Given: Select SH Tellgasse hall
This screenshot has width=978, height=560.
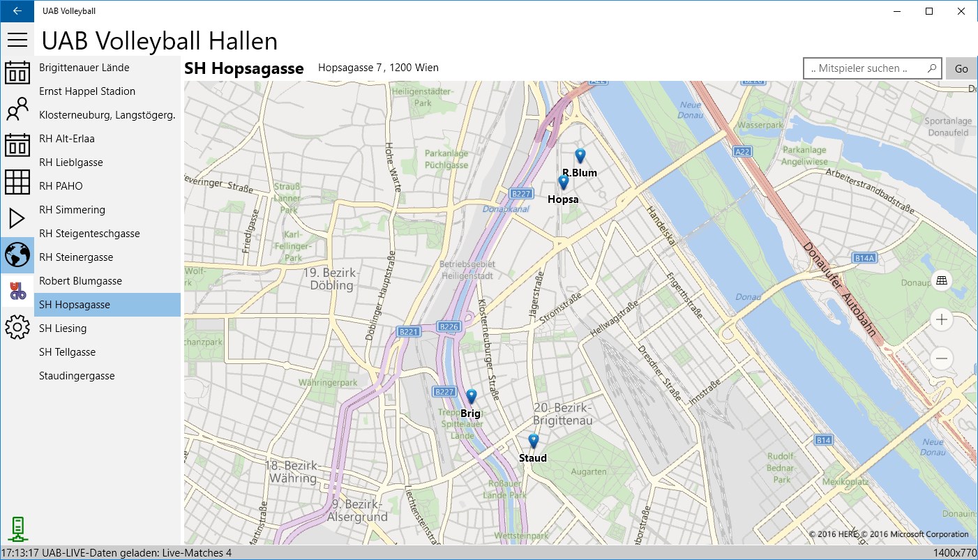Looking at the screenshot, I should pos(107,352).
